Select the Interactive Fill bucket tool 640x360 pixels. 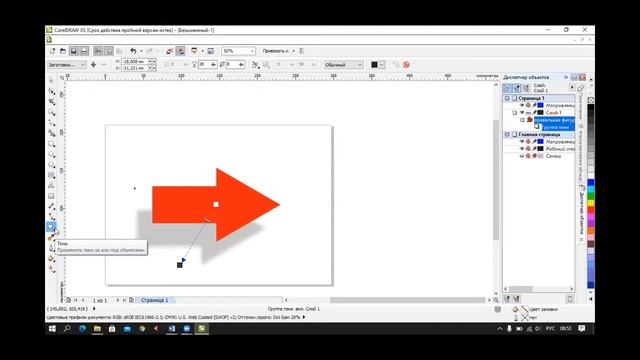pyautogui.click(x=51, y=259)
